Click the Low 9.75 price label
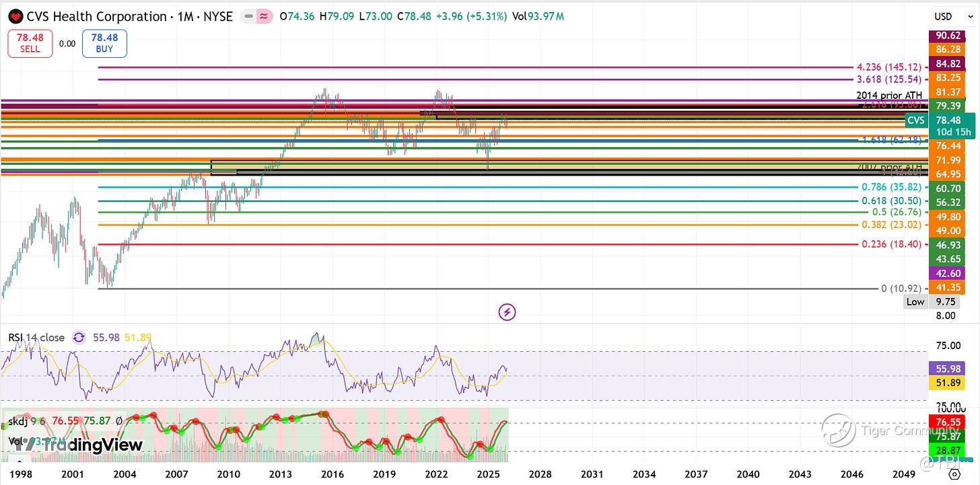This screenshot has height=485, width=980. [x=934, y=302]
